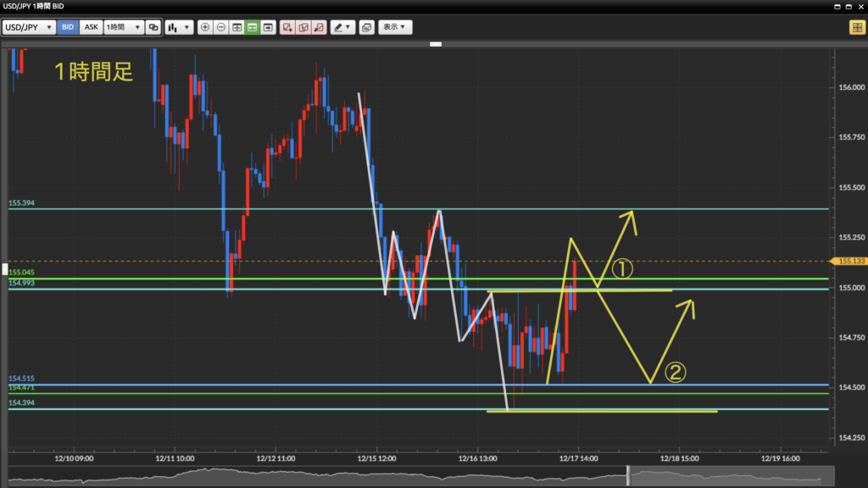Zoom out with the minus icon
The image size is (868, 488).
point(221,27)
